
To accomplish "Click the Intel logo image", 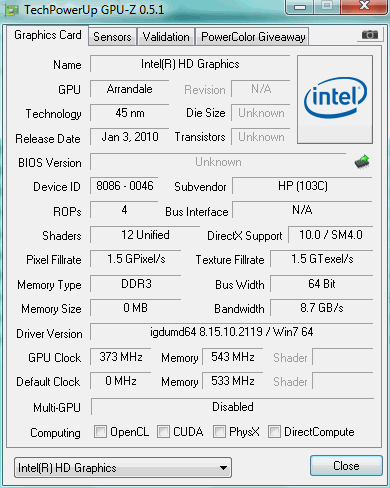I will tap(335, 100).
